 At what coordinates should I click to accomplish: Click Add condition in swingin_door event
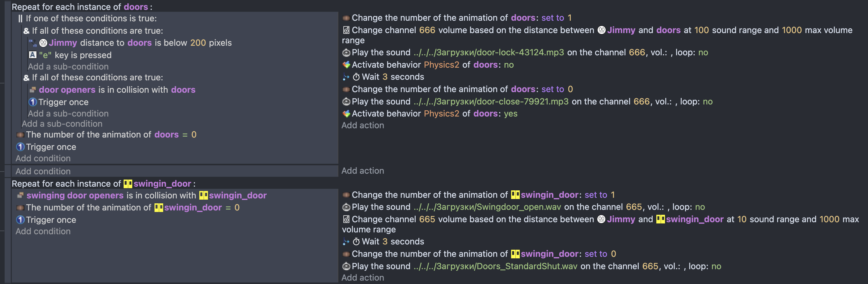[43, 231]
